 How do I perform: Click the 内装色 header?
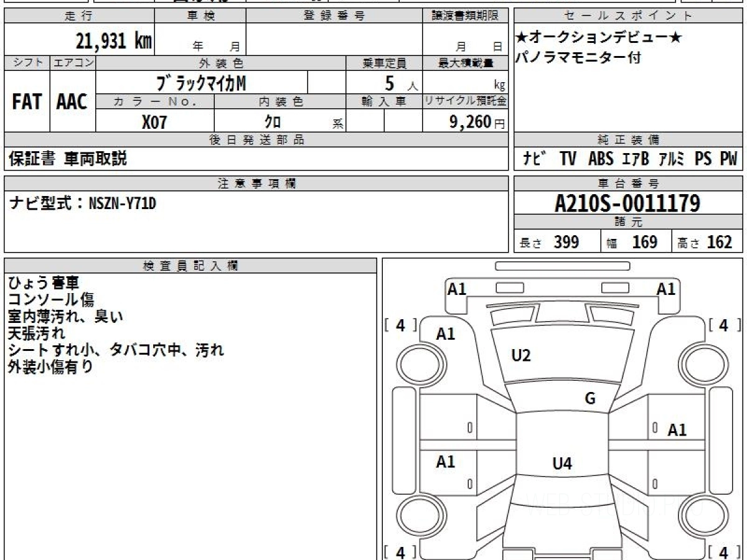[280, 101]
